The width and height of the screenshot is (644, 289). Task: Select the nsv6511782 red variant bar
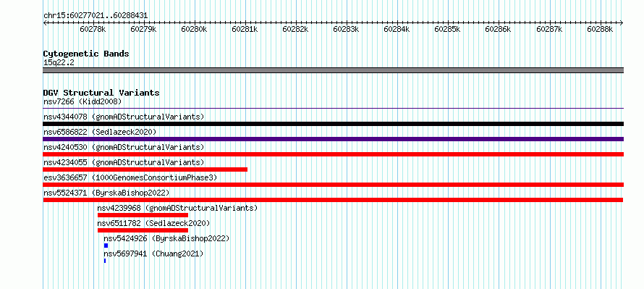(x=143, y=230)
